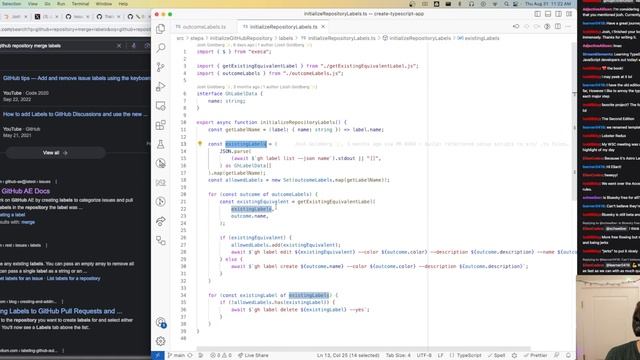The width and height of the screenshot is (640, 360).
Task: Open the Testing flask view
Action: tap(160, 144)
